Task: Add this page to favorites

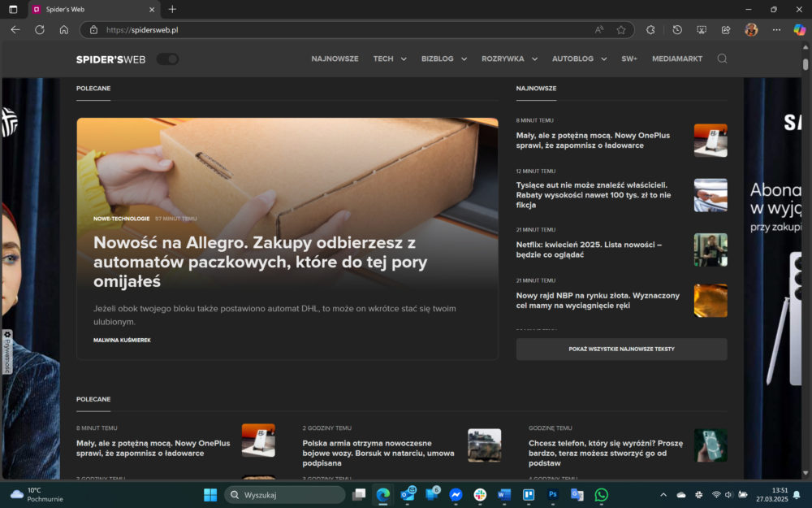Action: [621, 30]
